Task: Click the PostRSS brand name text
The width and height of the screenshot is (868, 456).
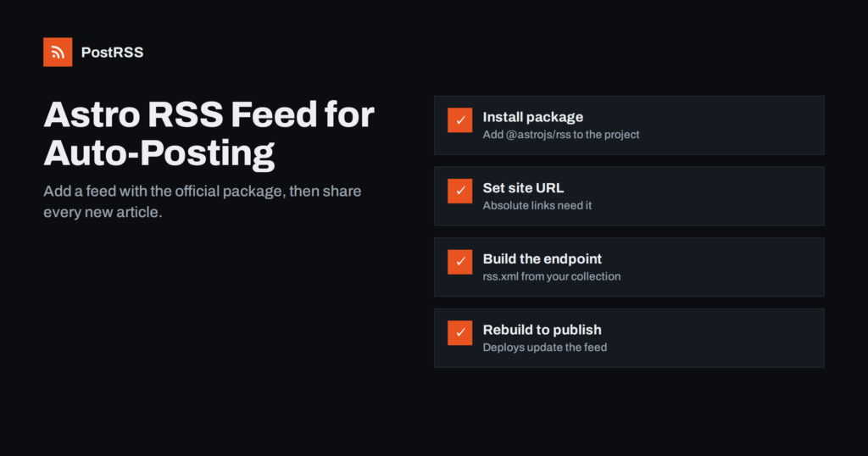Action: pos(113,52)
